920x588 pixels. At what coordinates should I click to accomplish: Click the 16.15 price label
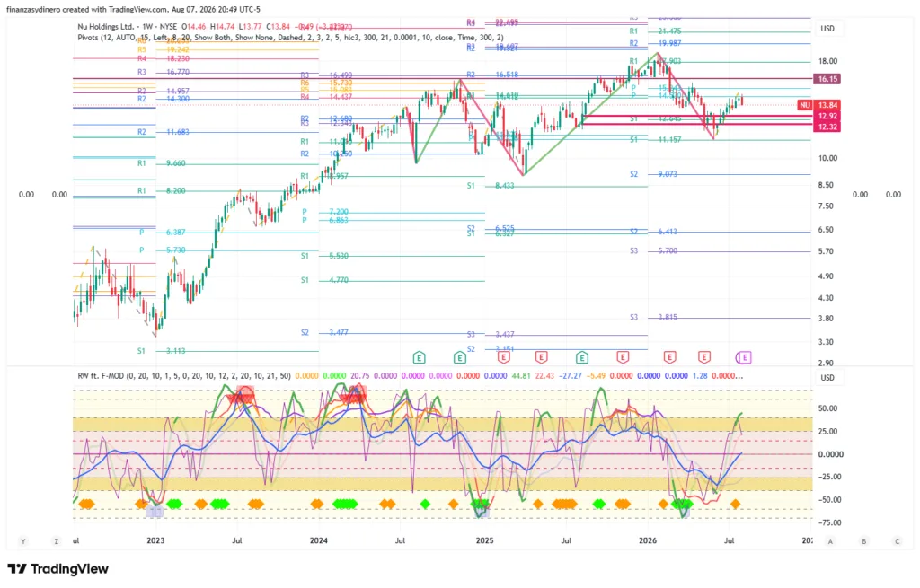point(827,79)
